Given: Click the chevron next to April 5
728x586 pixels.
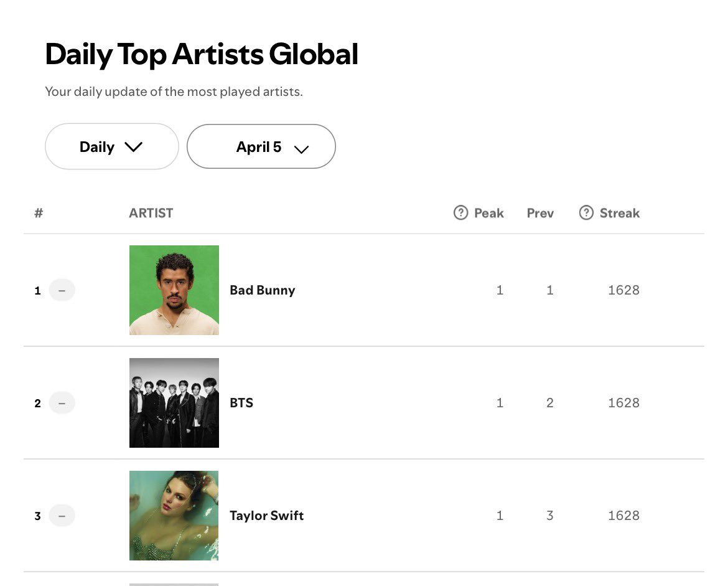Looking at the screenshot, I should point(301,149).
